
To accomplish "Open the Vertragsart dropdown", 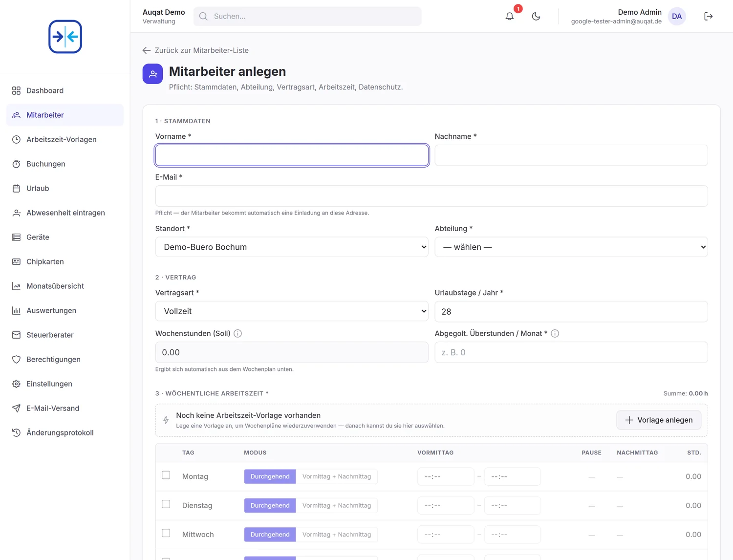I will pyautogui.click(x=292, y=311).
